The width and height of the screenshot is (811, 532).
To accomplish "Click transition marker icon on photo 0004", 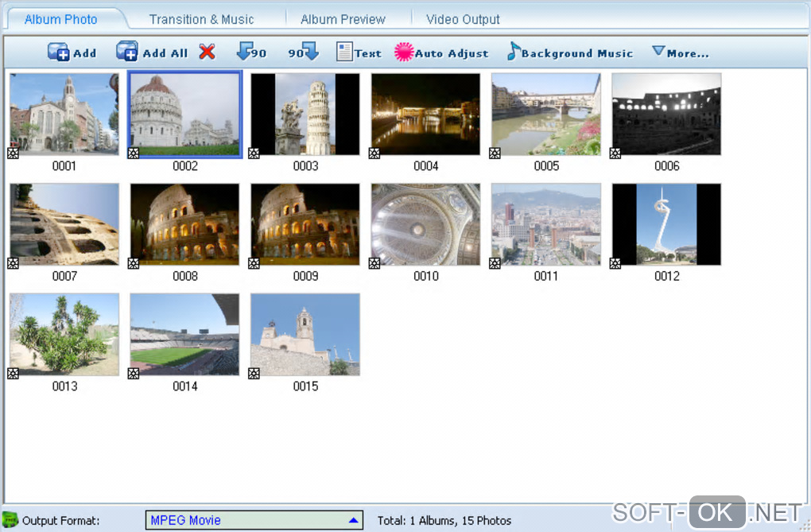I will pyautogui.click(x=374, y=153).
